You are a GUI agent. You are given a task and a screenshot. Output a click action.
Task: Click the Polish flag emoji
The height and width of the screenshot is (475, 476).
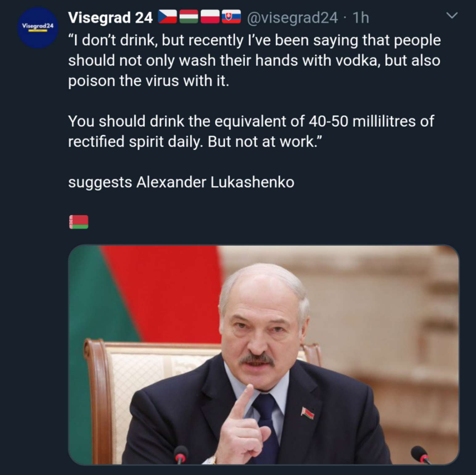point(210,17)
